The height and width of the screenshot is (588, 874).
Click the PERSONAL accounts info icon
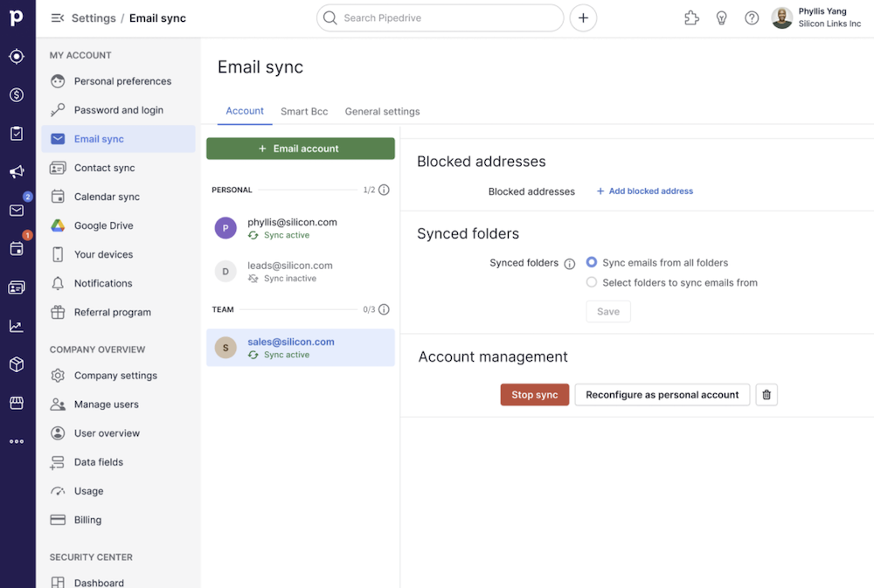click(x=385, y=190)
